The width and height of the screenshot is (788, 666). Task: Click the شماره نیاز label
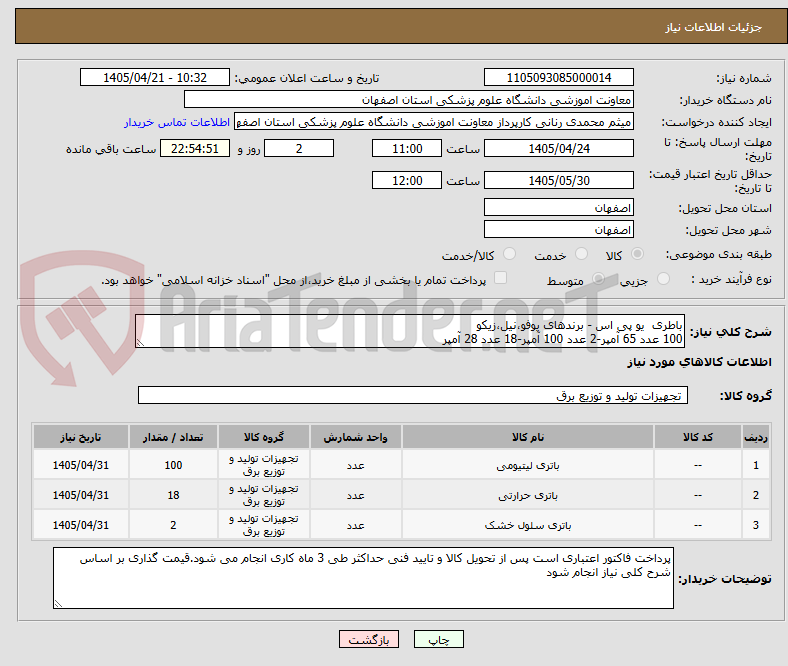click(744, 78)
